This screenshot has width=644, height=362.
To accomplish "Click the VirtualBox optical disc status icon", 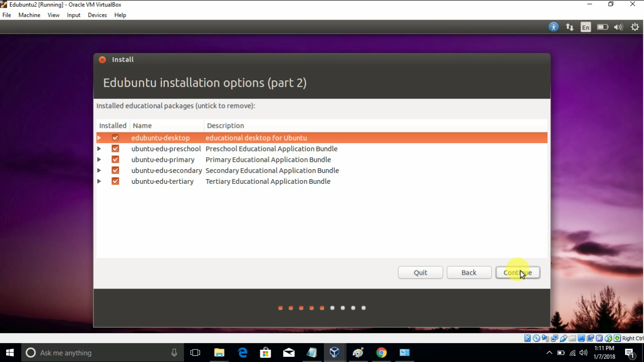I will 537,338.
